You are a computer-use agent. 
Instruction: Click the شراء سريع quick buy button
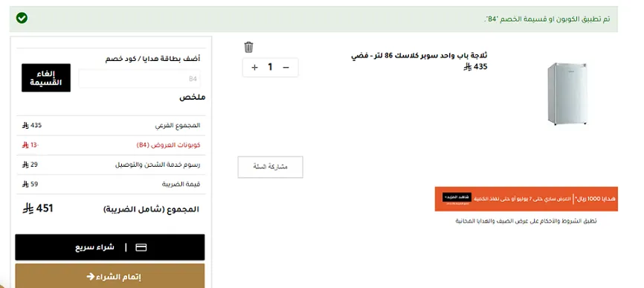[110, 247]
